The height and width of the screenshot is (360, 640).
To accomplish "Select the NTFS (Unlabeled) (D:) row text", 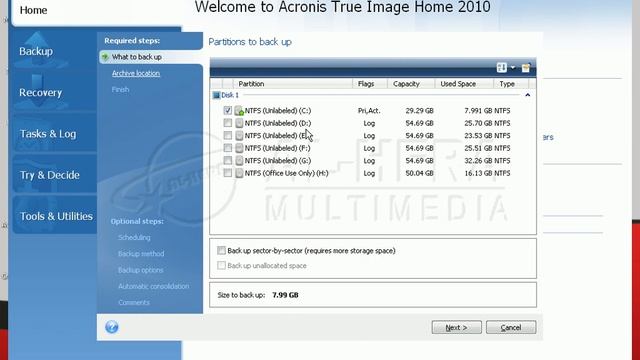I will point(278,123).
